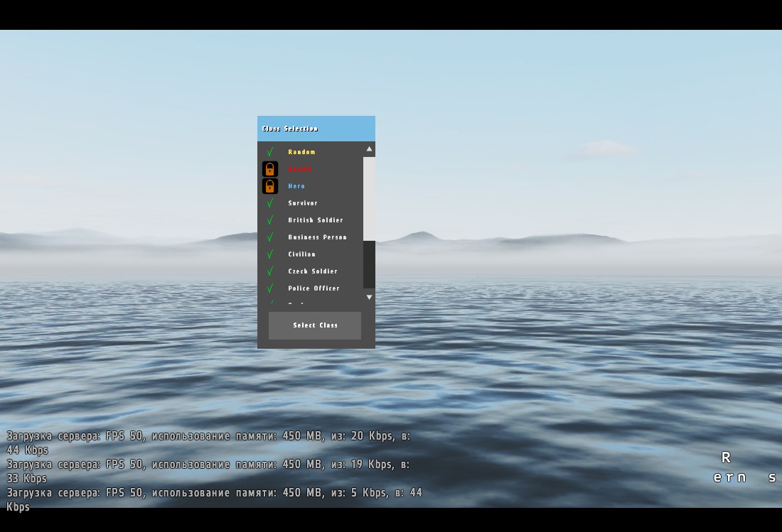This screenshot has width=782, height=532.
Task: Pick the Survivor class
Action: pos(310,202)
